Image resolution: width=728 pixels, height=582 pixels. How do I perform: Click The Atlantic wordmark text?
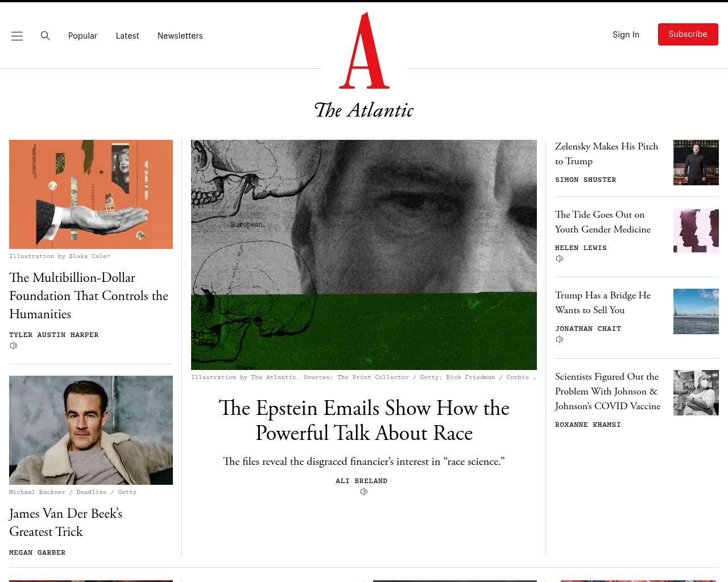364,110
